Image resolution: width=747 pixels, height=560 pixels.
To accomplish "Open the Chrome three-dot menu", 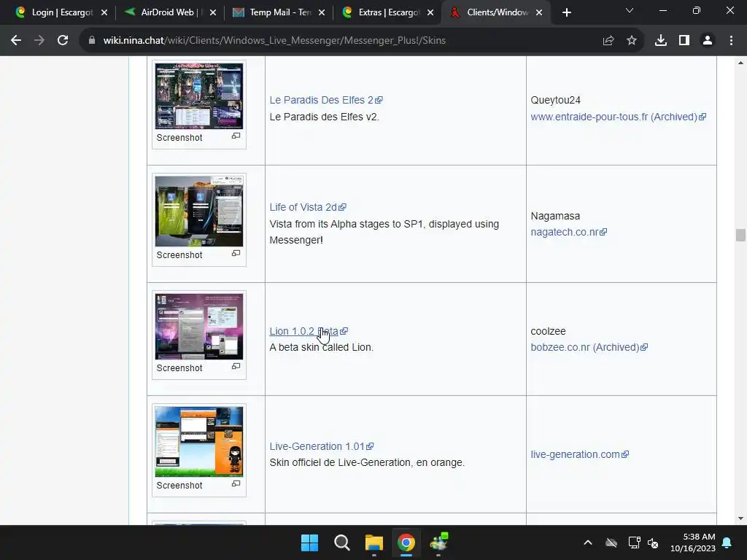I will [x=731, y=41].
